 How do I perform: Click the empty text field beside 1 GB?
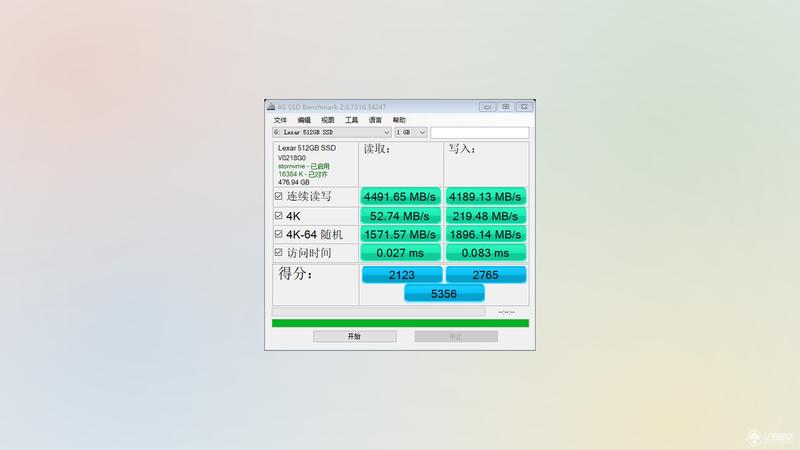pyautogui.click(x=480, y=133)
